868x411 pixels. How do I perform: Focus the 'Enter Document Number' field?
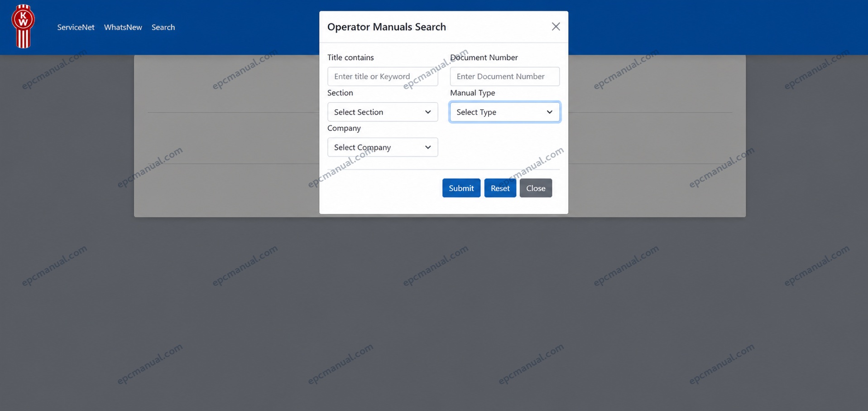pyautogui.click(x=505, y=76)
